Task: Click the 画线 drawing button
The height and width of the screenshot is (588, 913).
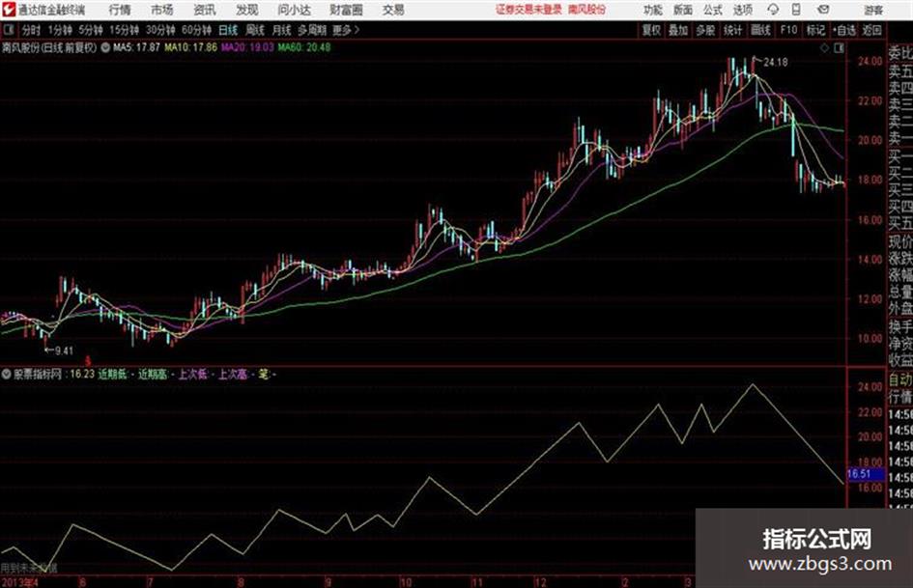Action: pyautogui.click(x=760, y=30)
